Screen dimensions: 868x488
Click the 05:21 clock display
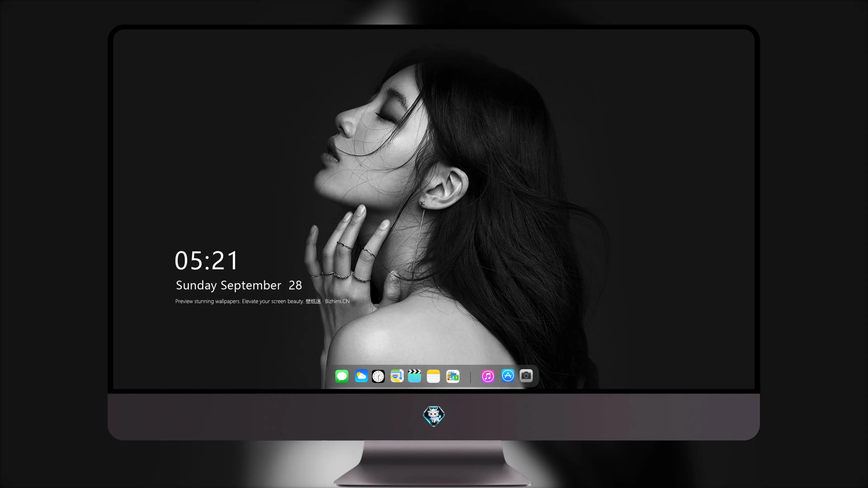[206, 260]
